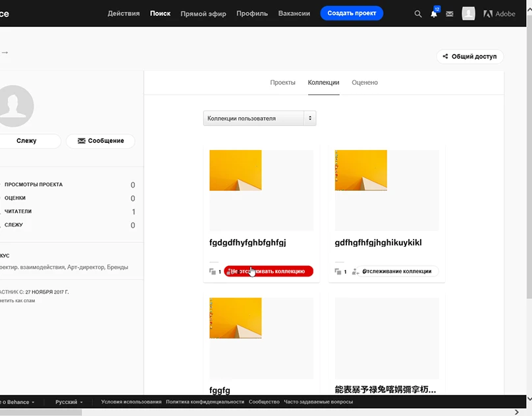This screenshot has width=532, height=416.
Task: Open notifications bell with 12 badge
Action: point(434,14)
